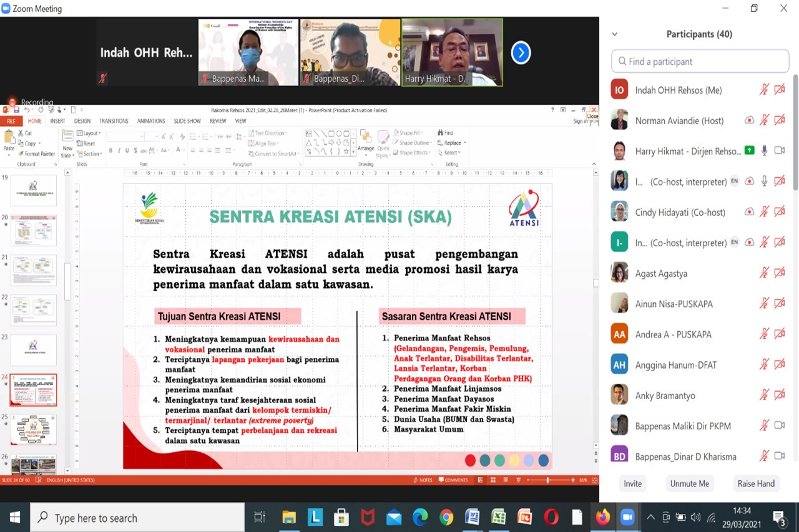
Task: Toggle video icon for Bappenas Maliki Dir PKPM
Action: click(x=779, y=425)
